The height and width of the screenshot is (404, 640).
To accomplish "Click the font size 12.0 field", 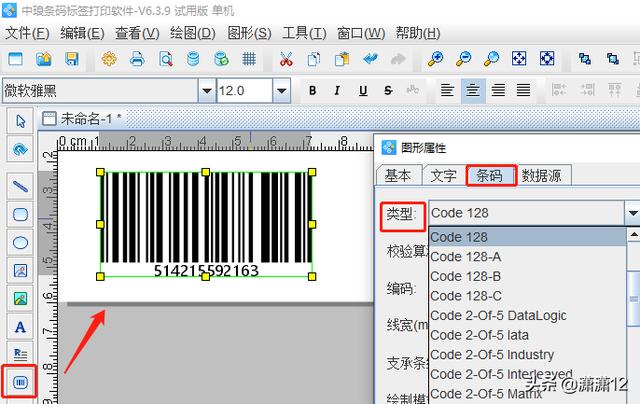I will [244, 91].
